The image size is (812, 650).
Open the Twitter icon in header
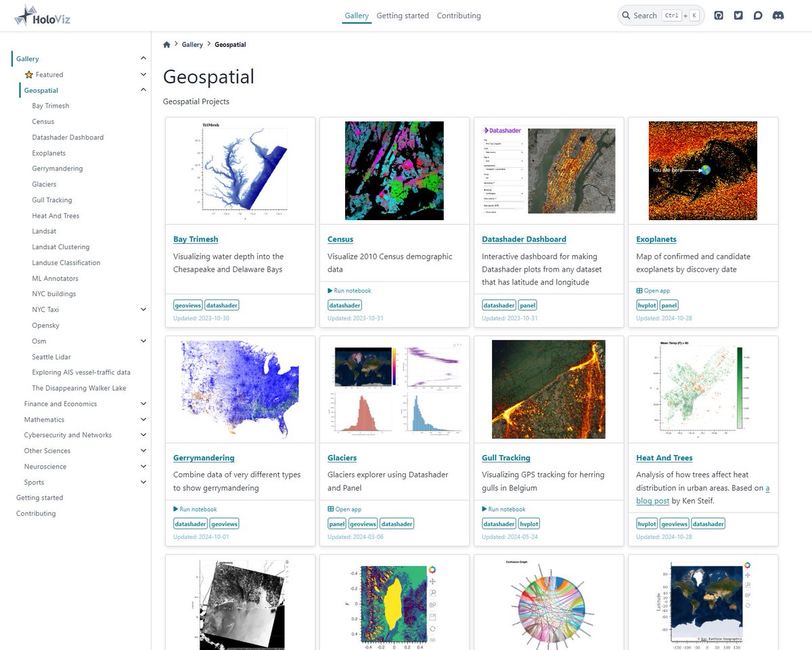click(738, 16)
